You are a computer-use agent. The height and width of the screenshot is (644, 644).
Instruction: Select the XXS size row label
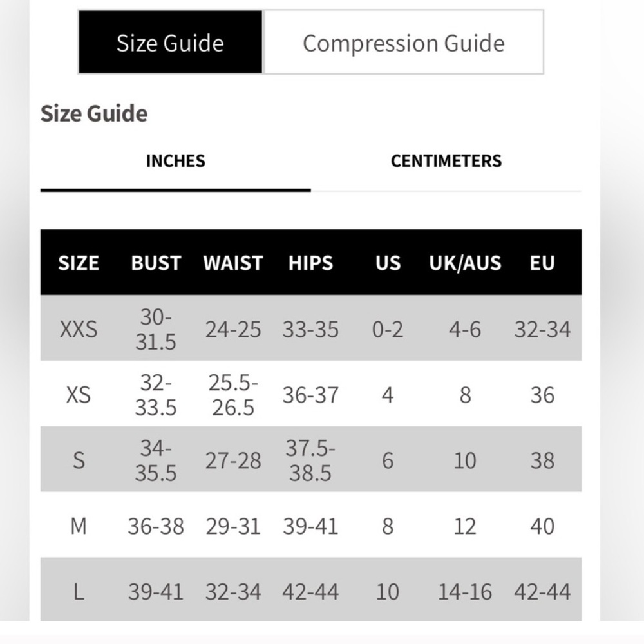(79, 329)
